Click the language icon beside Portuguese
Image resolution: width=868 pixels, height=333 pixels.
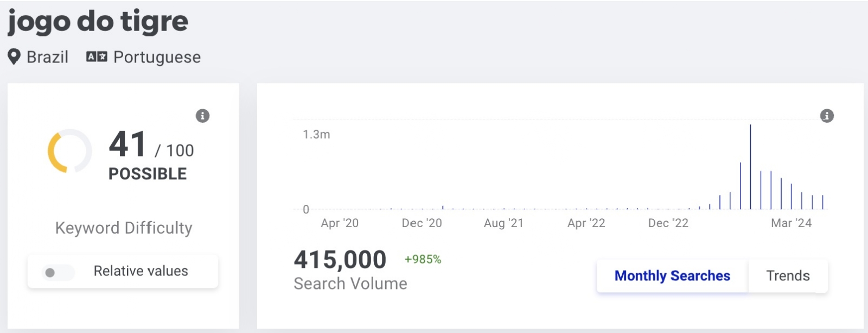click(x=97, y=56)
